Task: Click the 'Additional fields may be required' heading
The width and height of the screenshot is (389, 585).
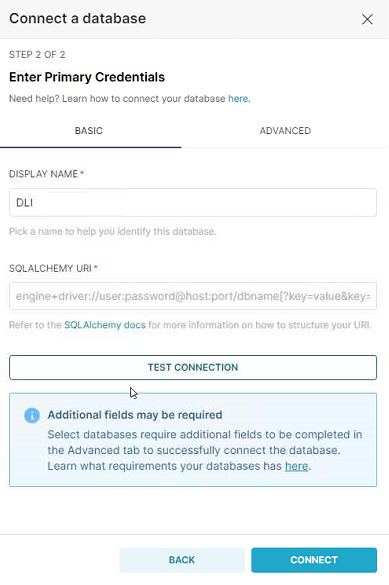Action: coord(135,415)
